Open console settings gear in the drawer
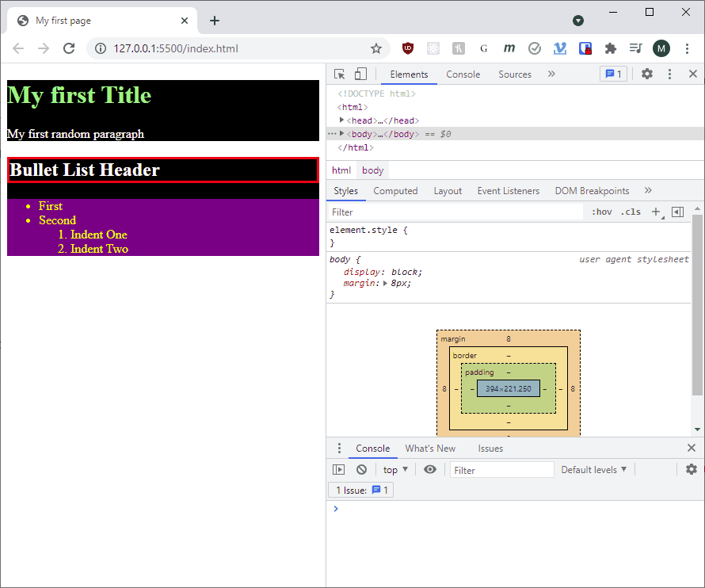The image size is (705, 588). pos(691,469)
